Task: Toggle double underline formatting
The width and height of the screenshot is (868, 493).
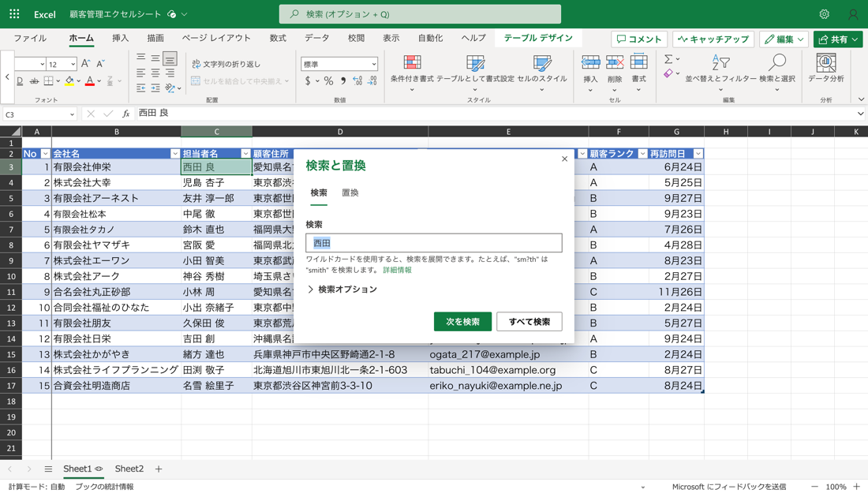Action: [20, 81]
